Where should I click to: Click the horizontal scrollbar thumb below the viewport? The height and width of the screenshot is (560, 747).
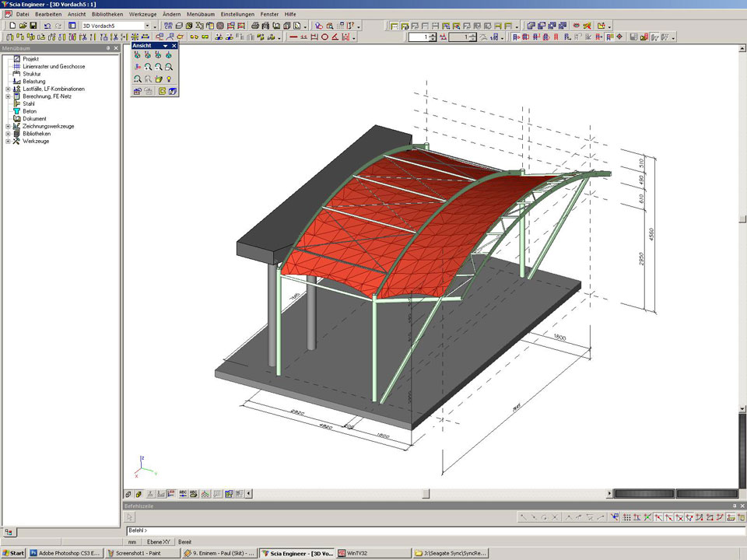click(x=426, y=493)
